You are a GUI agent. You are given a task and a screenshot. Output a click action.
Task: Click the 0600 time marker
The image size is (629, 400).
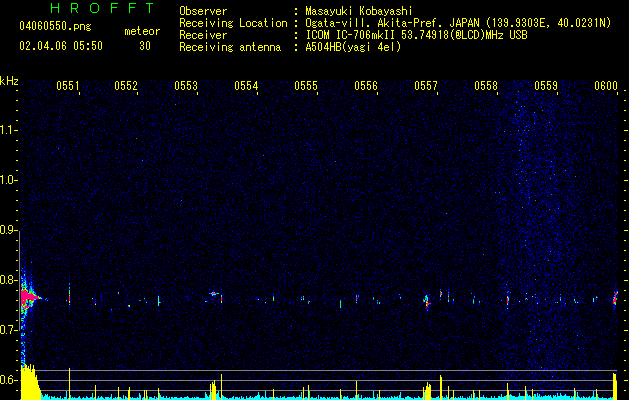tap(606, 86)
